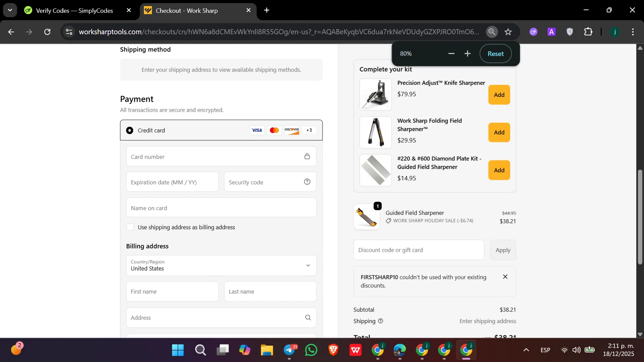Image resolution: width=644 pixels, height=362 pixels.
Task: Focus the Card number field
Action: tap(221, 157)
